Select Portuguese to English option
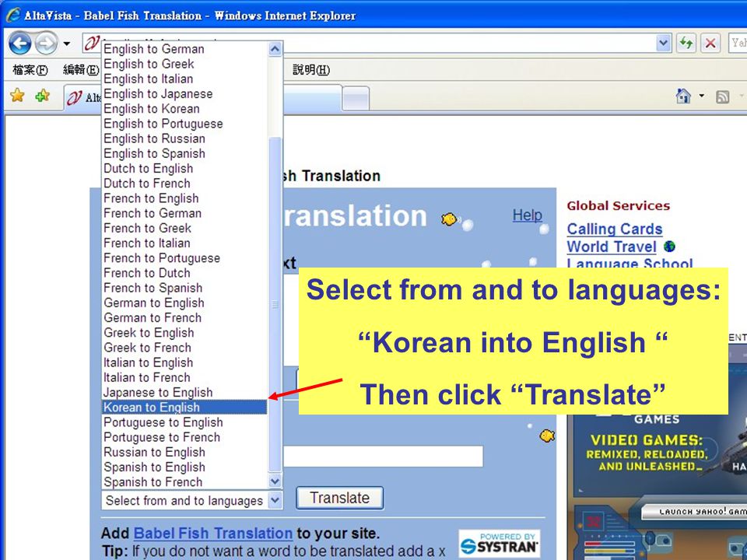 (x=185, y=422)
